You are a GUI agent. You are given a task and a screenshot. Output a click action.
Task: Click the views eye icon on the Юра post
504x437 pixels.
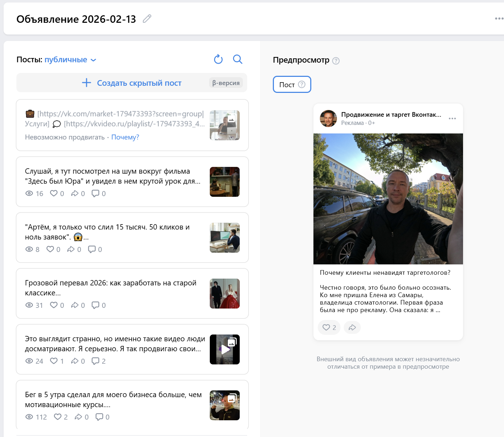coord(29,193)
